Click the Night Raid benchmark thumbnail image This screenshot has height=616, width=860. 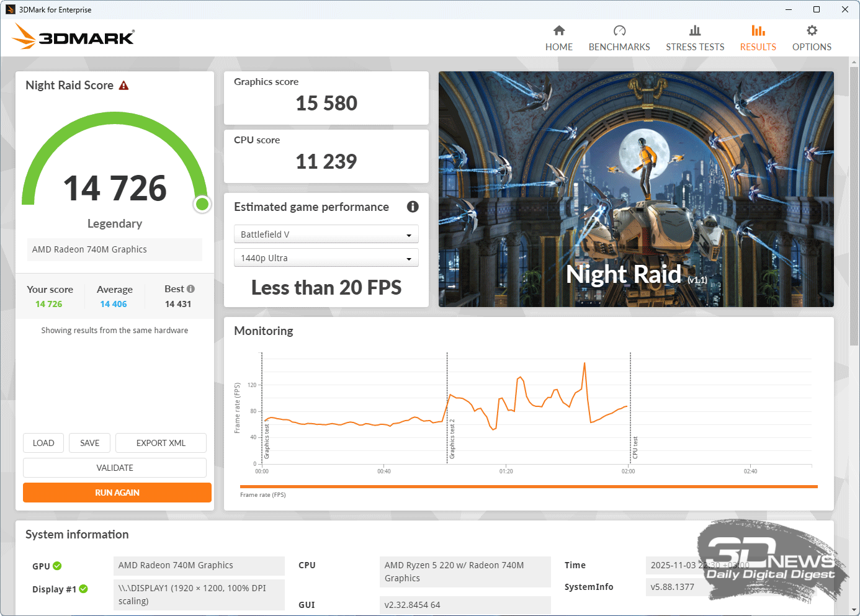(x=636, y=189)
